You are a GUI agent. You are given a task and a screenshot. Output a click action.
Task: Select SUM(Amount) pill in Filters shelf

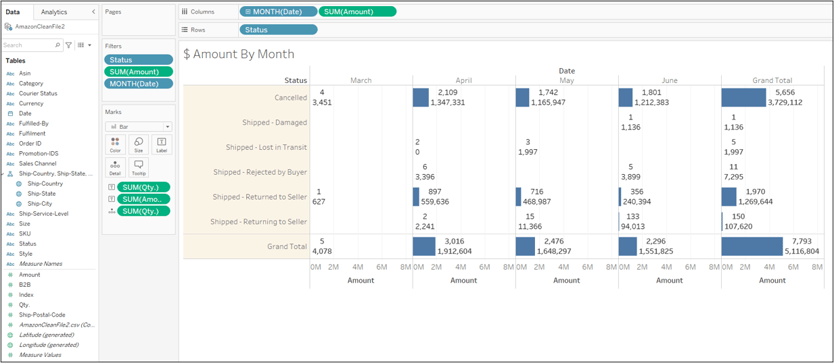pyautogui.click(x=138, y=72)
